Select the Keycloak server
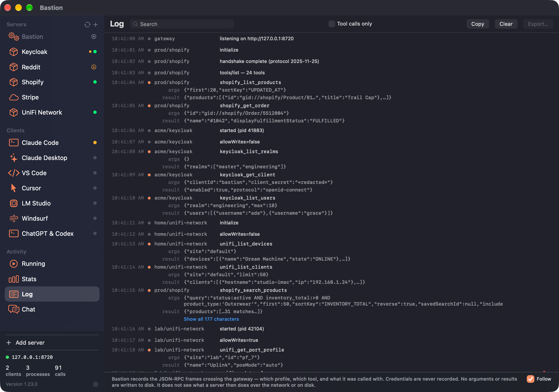This screenshot has width=559, height=392. [52, 52]
